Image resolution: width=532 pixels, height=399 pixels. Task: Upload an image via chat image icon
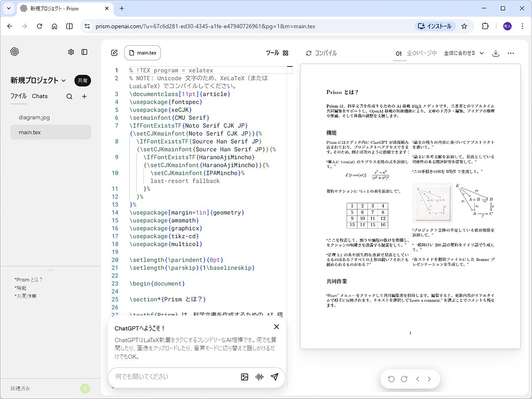[x=244, y=377]
